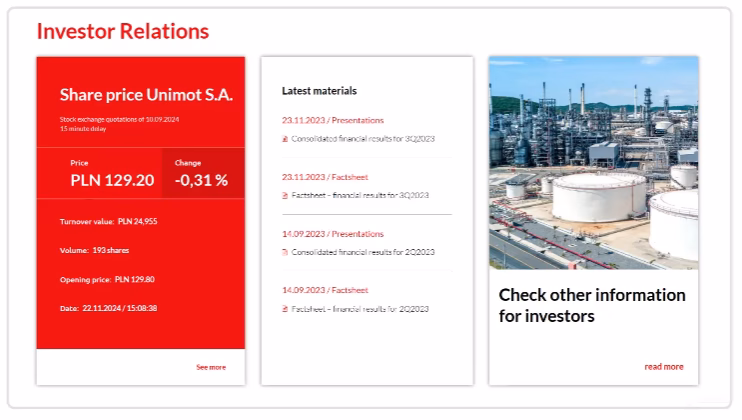Click the Turnover value PLN 24,955 row
Viewport: 742px width, 420px height.
click(x=108, y=221)
